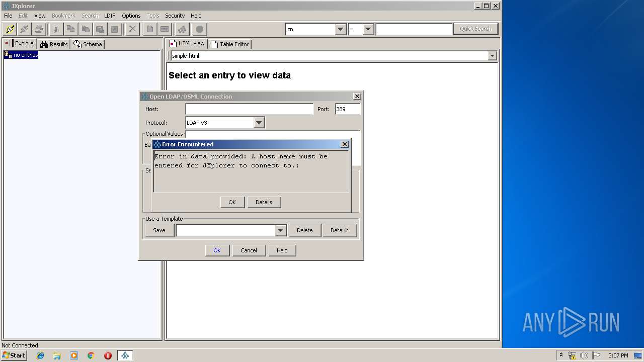644x362 pixels.
Task: Click the Delete X icon in toolbar
Action: (132, 29)
